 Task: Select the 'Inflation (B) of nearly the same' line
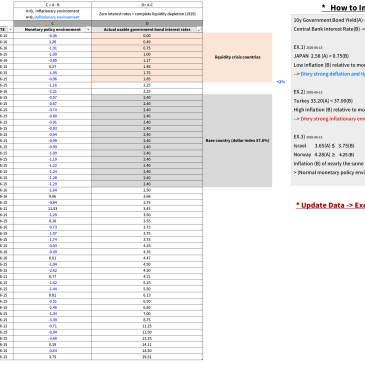328,164
